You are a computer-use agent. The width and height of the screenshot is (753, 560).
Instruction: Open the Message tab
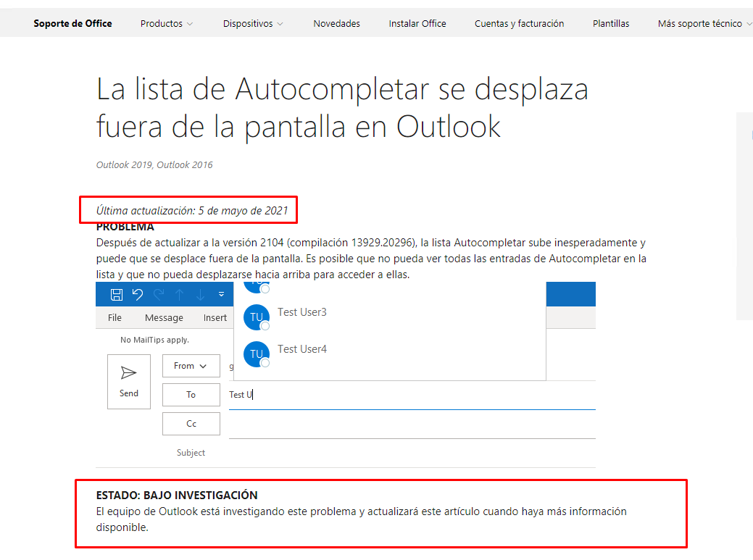[164, 317]
